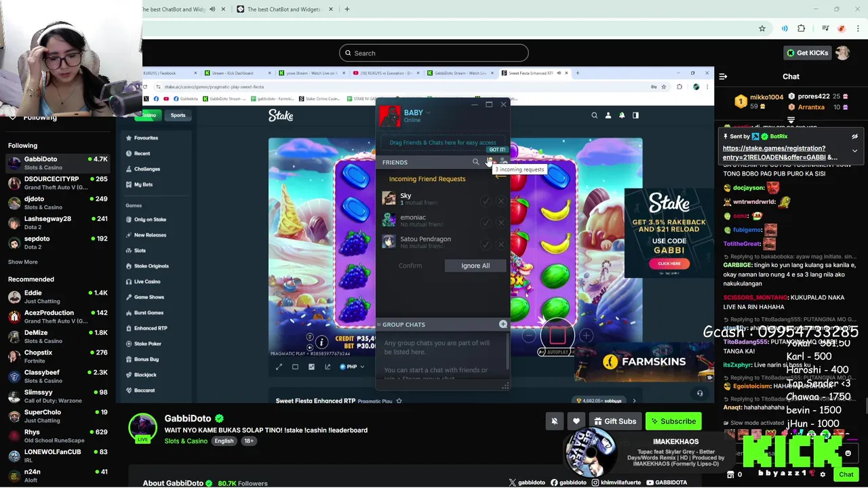
Task: Accept Satou Pendragon's friend request checkmark
Action: coord(486,244)
